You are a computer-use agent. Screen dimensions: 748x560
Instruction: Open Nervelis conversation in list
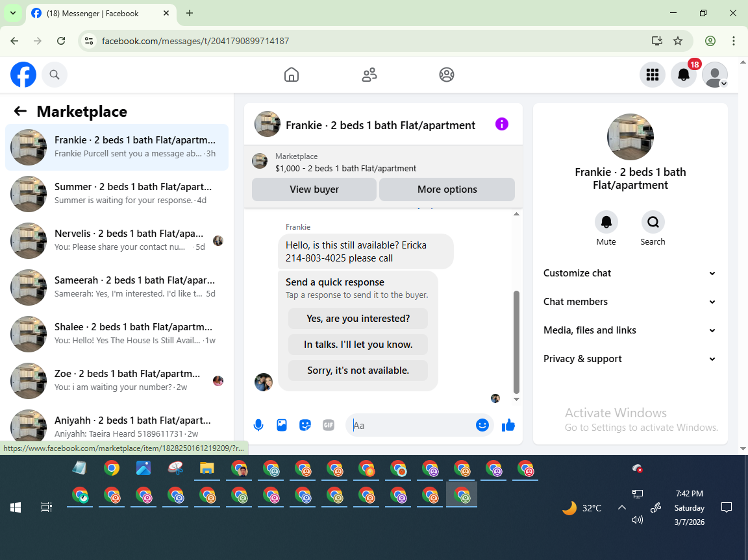[x=117, y=241]
